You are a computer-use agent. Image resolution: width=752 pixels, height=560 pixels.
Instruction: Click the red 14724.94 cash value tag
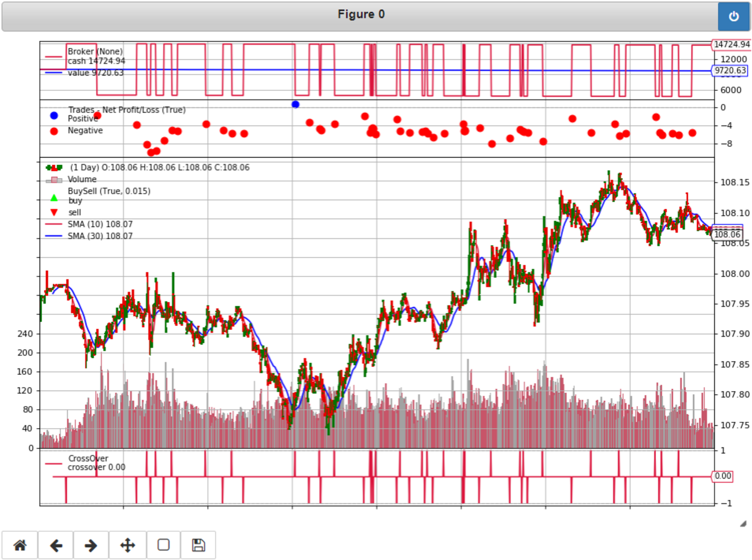pyautogui.click(x=731, y=45)
